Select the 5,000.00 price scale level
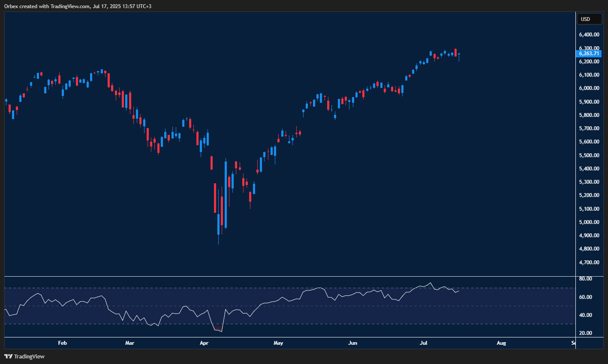Screen dimensions: 608x364 (x=589, y=222)
